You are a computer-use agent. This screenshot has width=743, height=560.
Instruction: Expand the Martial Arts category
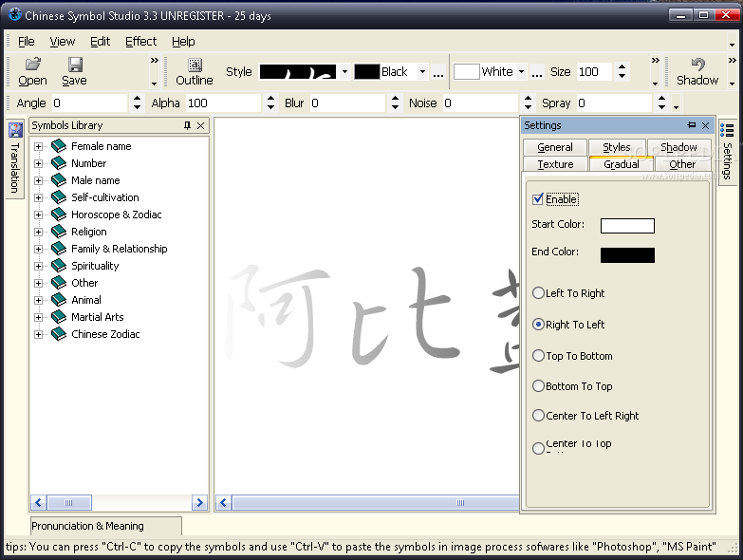[x=38, y=317]
